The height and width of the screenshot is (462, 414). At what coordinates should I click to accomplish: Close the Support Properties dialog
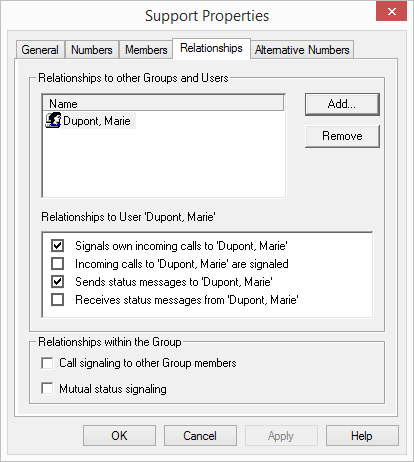[x=391, y=12]
